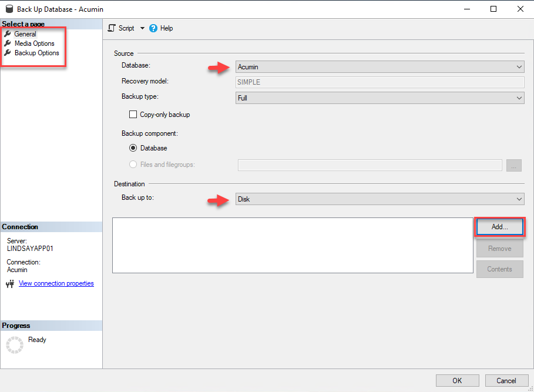Open the View connection properties link
The width and height of the screenshot is (534, 392).
(56, 283)
